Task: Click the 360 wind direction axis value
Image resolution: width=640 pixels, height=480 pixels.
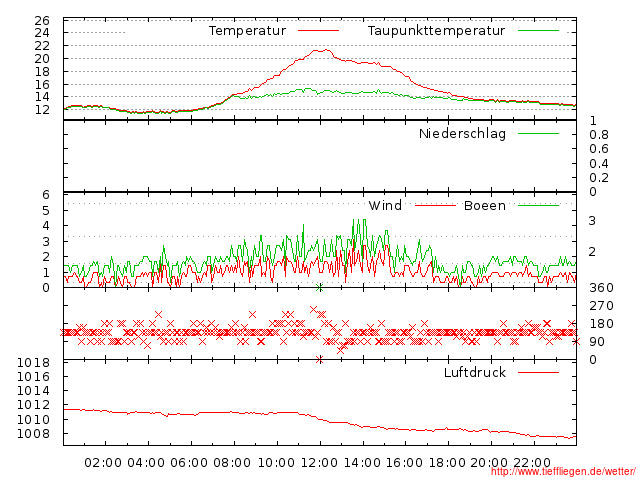Action: pyautogui.click(x=601, y=288)
